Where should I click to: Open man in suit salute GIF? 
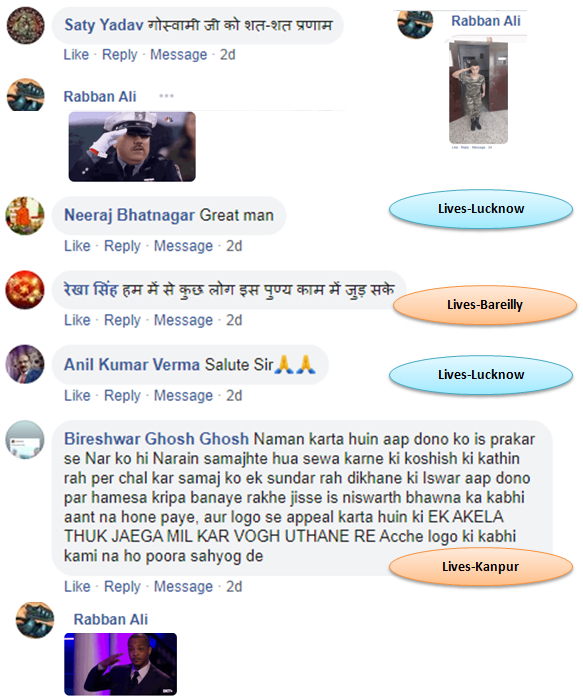point(120,664)
